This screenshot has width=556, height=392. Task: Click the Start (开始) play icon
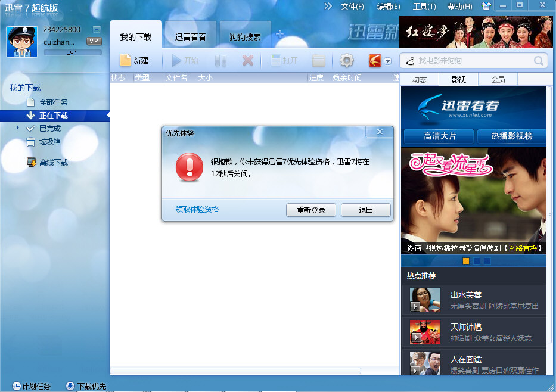tap(176, 61)
